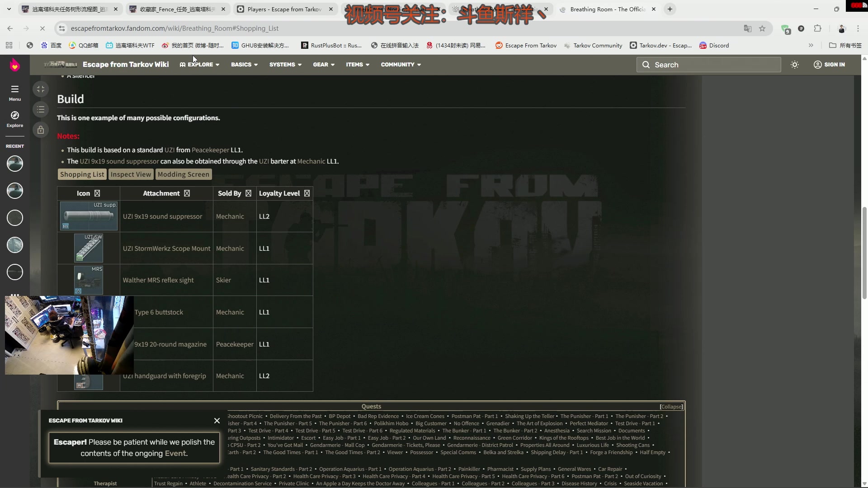Viewport: 868px width, 488px height.
Task: Click the UZI StormWerkz Scope Mount image
Action: click(x=89, y=248)
